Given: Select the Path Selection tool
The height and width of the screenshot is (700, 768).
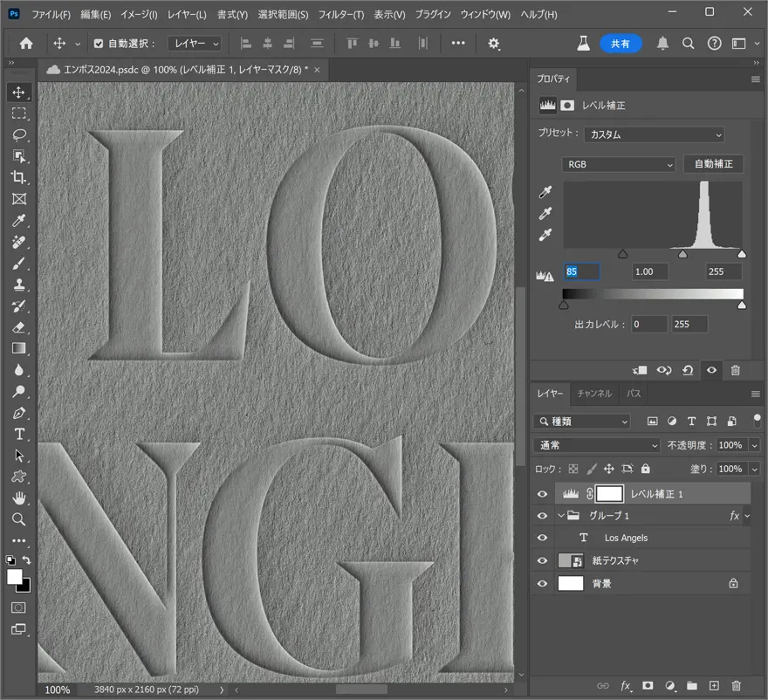Looking at the screenshot, I should pos(18,456).
